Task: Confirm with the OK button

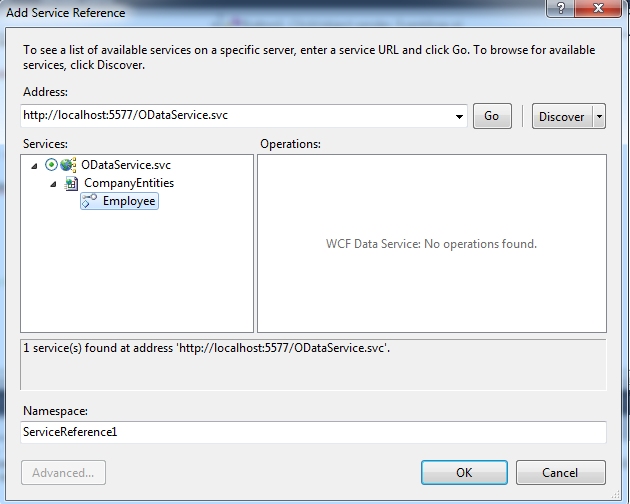Action: tap(464, 472)
